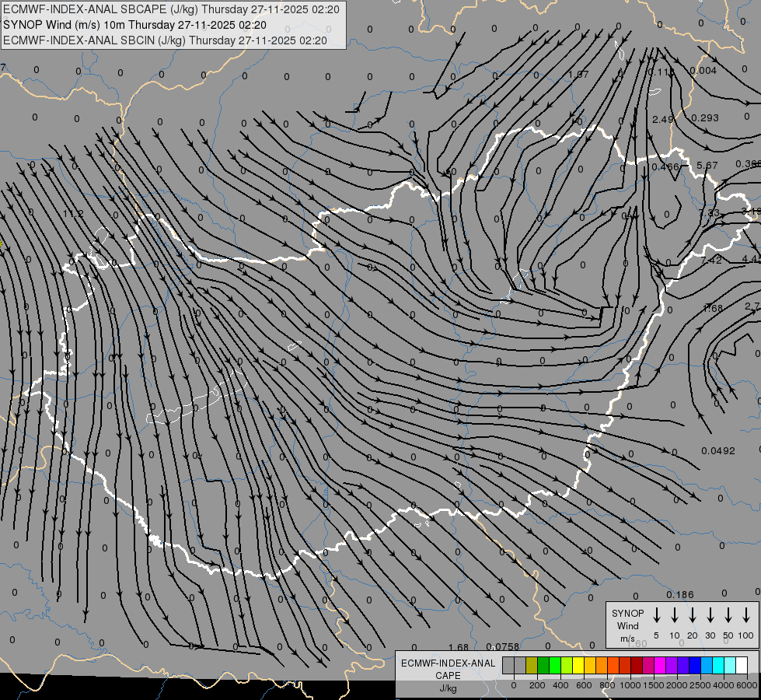
Task: Pick the dark red CAPE swatch
Action: point(637,665)
